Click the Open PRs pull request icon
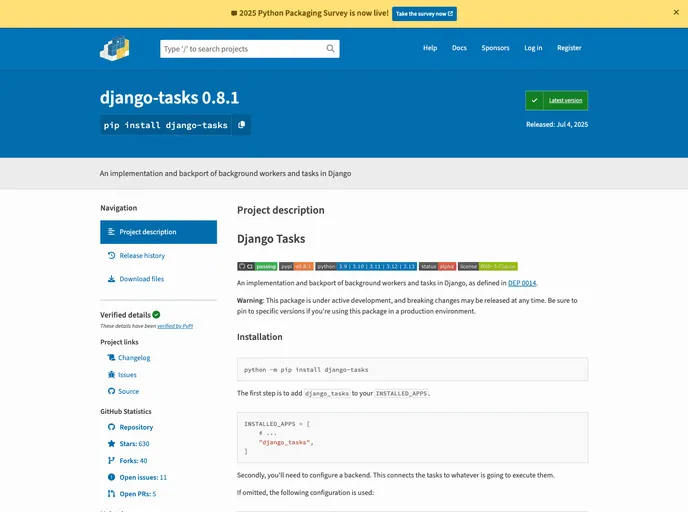Viewport: 688px width, 512px height. (x=111, y=494)
